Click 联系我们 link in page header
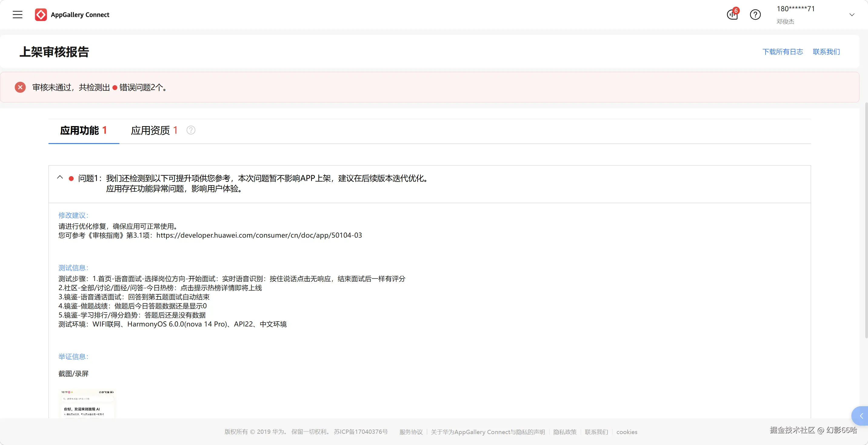 click(826, 52)
